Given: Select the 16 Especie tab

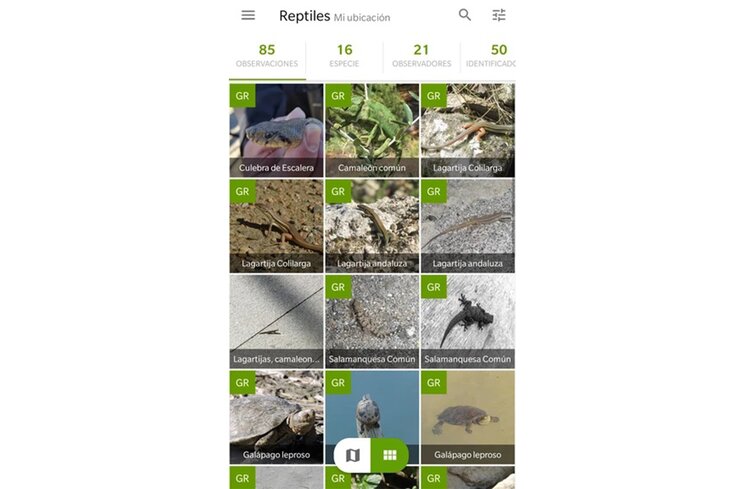Looking at the screenshot, I should [345, 55].
